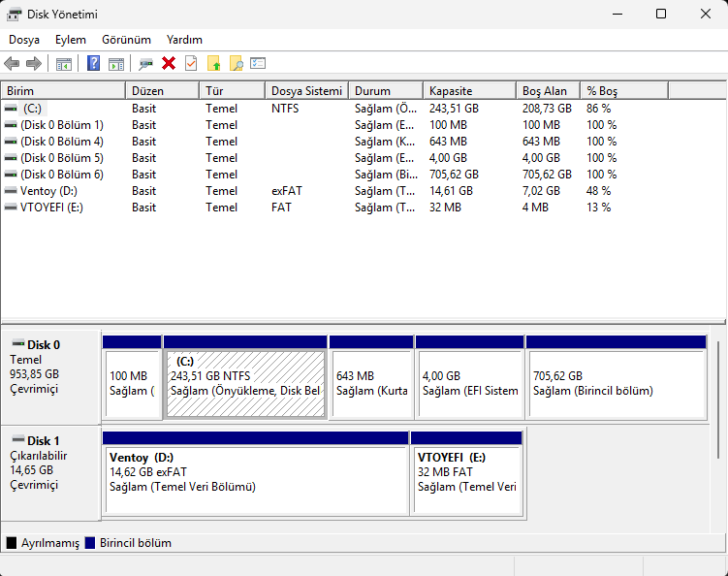Image resolution: width=728 pixels, height=576 pixels.
Task: Open the Dosya menu
Action: (24, 40)
